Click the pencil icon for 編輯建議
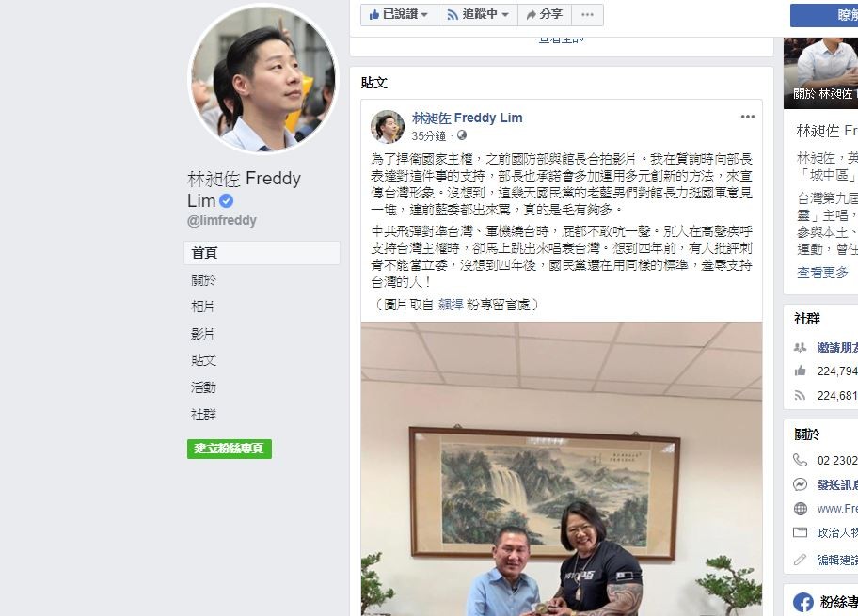Screen dimensions: 858x616 pyautogui.click(x=800, y=560)
